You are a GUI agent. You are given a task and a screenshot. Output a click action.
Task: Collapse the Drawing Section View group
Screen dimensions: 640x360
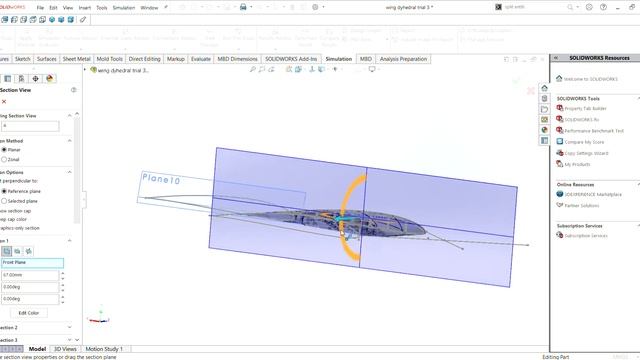tap(69, 116)
